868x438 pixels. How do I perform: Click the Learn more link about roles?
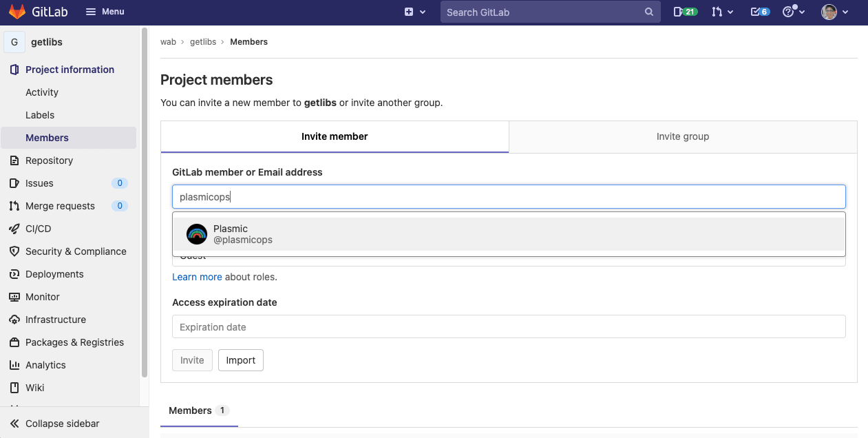[197, 277]
